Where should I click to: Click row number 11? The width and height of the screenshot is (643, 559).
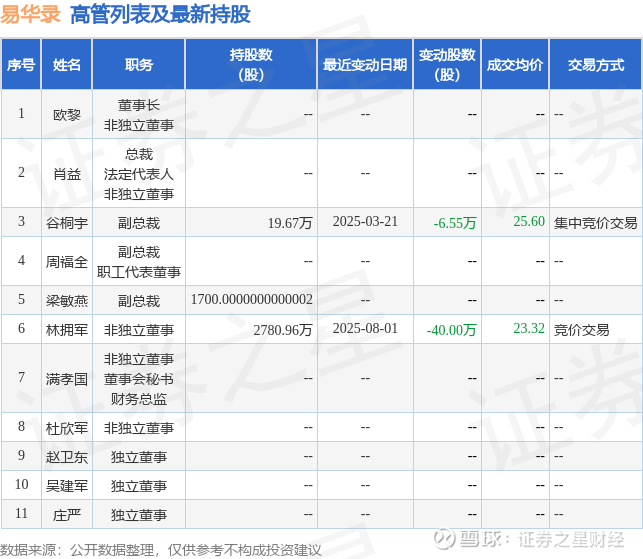tap(21, 513)
